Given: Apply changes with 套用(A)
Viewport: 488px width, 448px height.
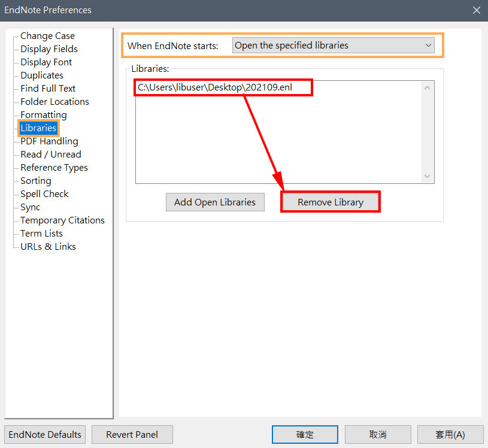Looking at the screenshot, I should [x=450, y=434].
